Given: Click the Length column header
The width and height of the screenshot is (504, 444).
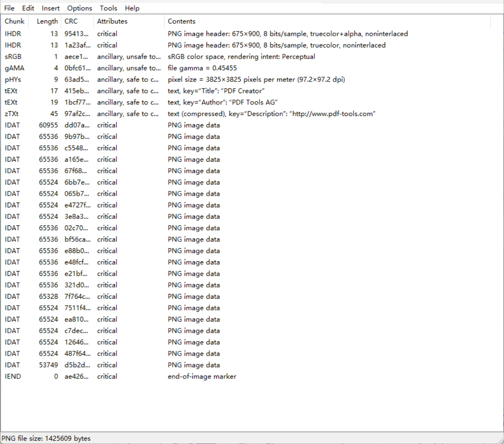Looking at the screenshot, I should pos(47,21).
